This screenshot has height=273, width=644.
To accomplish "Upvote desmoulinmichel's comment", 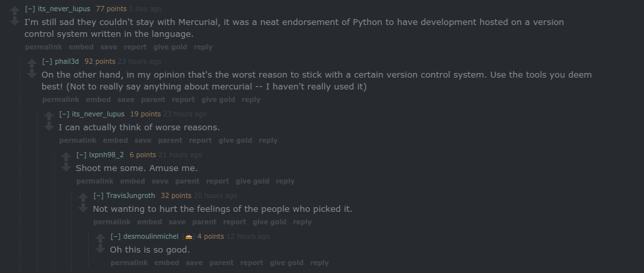I will pos(100,237).
